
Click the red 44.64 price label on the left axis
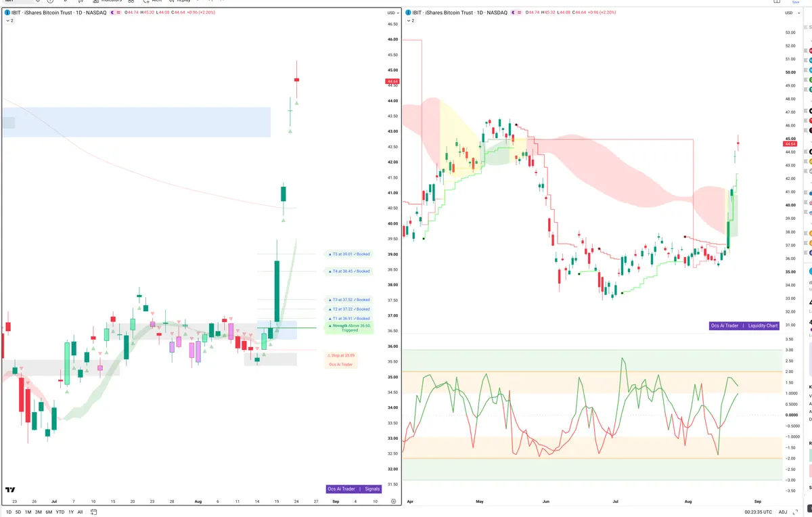tap(392, 82)
